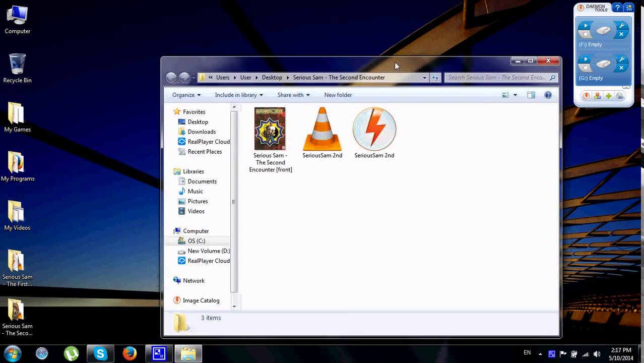
Task: Click the Explorer Forward button
Action: click(184, 77)
